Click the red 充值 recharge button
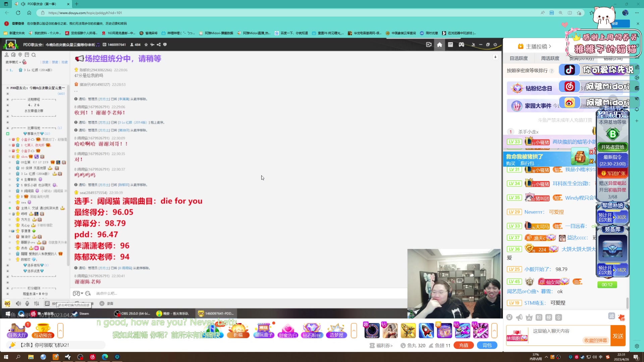 click(x=464, y=345)
